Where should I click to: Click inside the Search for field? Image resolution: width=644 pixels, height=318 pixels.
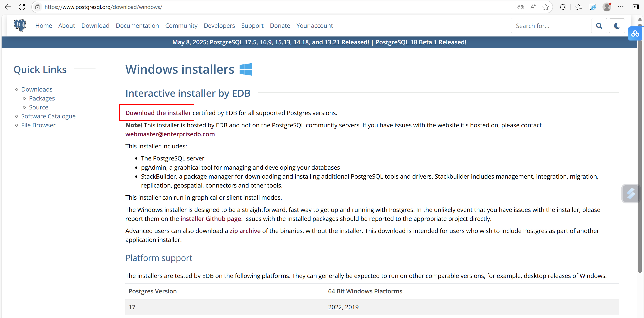[551, 26]
